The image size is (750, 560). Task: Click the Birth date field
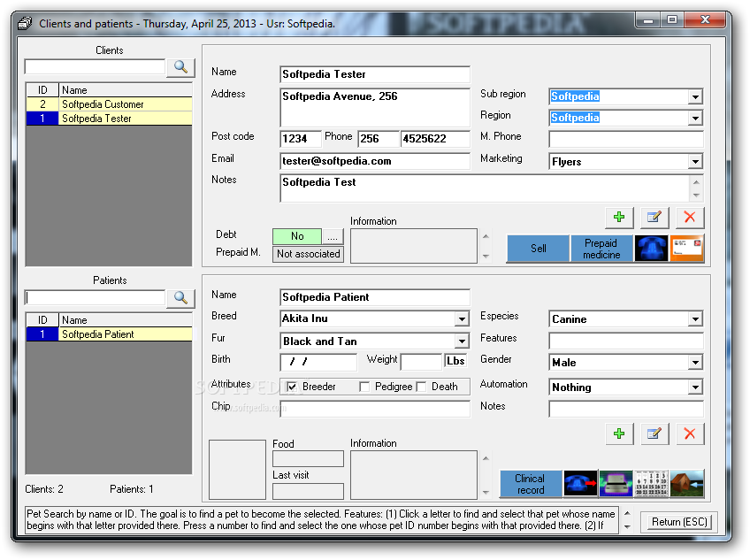tap(318, 362)
